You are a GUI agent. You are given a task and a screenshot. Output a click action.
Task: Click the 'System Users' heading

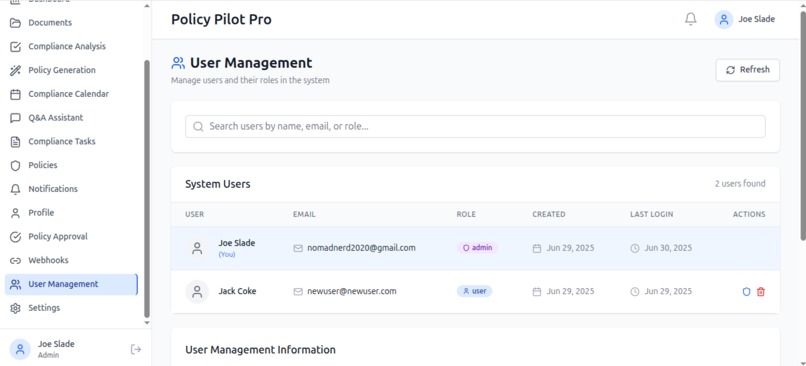click(218, 184)
